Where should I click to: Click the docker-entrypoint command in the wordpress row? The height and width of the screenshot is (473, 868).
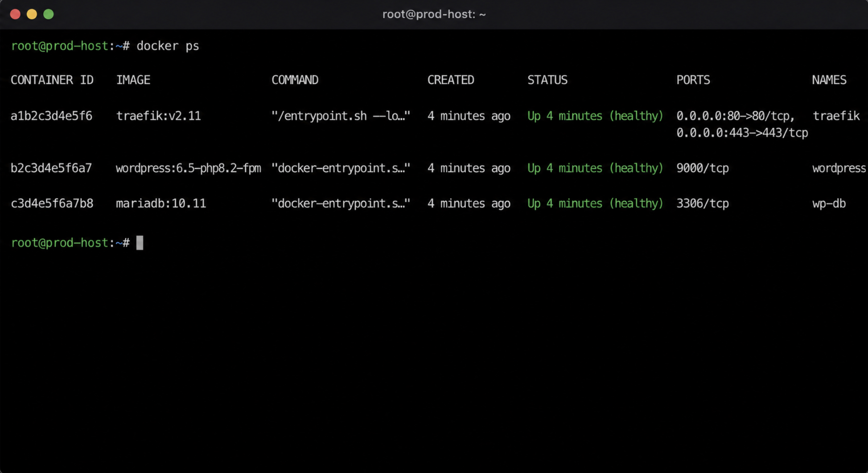(x=341, y=168)
